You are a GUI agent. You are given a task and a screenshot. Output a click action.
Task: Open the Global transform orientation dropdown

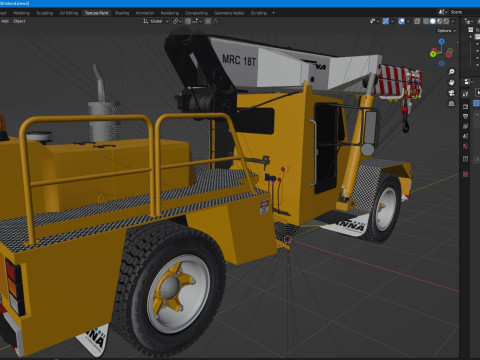(156, 21)
